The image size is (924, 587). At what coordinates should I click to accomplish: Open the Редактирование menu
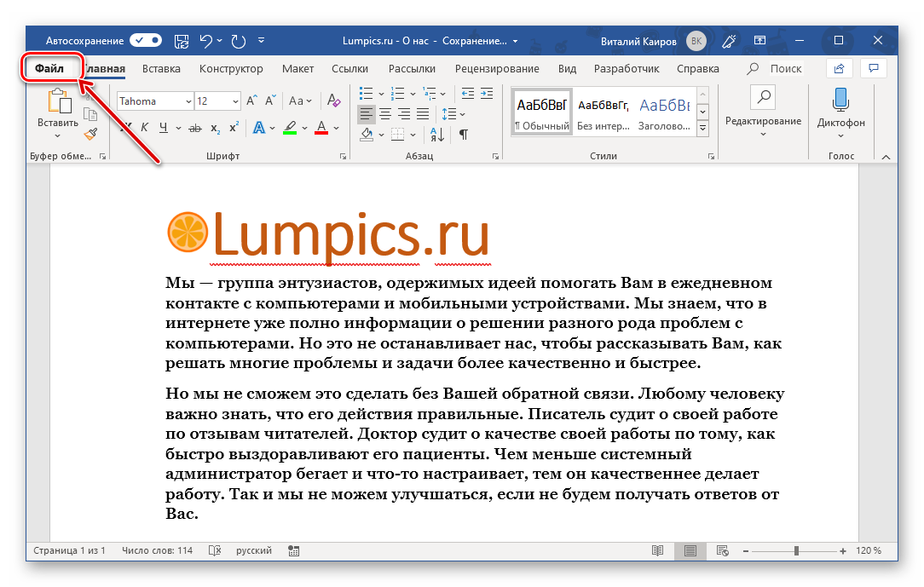click(x=763, y=112)
